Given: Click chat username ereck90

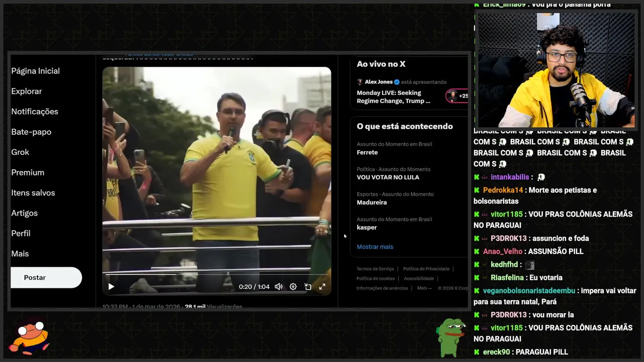Looking at the screenshot, I should [497, 352].
